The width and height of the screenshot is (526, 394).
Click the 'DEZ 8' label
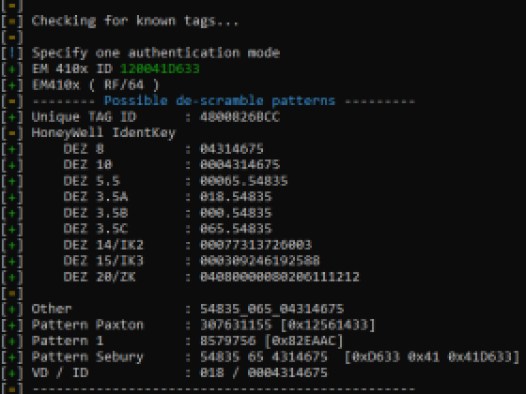(84, 149)
